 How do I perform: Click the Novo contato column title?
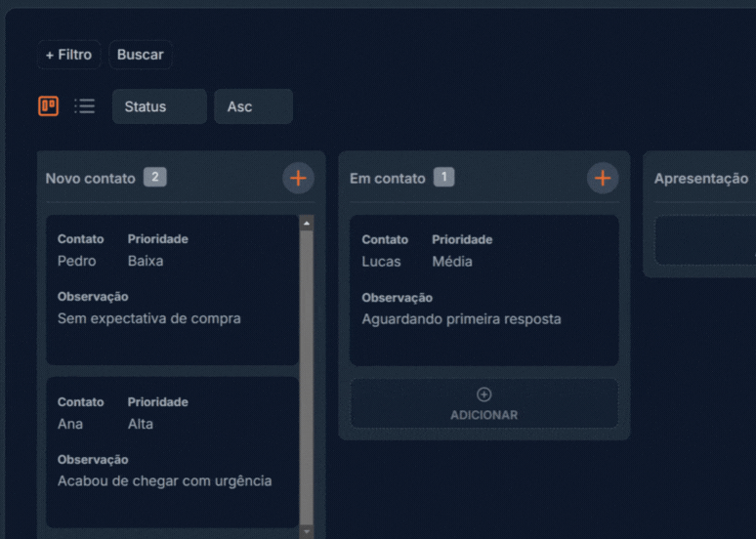91,179
